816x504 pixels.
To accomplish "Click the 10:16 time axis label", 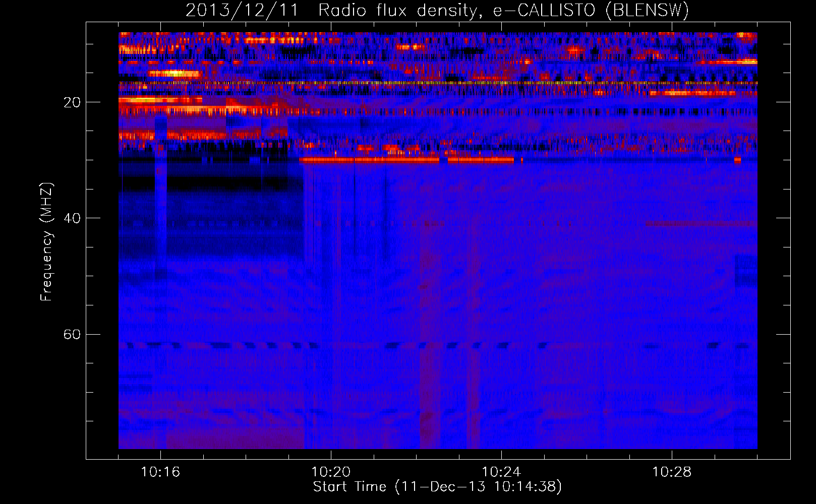I will [x=160, y=472].
